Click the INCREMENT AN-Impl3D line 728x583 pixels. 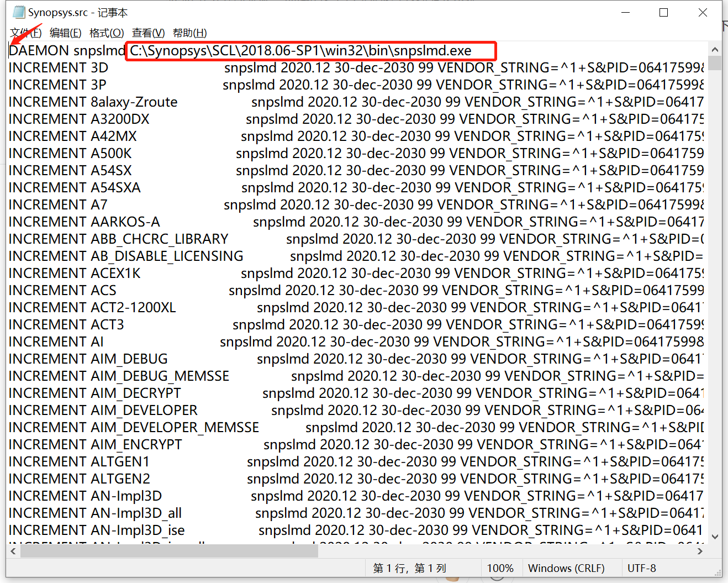[x=356, y=496]
